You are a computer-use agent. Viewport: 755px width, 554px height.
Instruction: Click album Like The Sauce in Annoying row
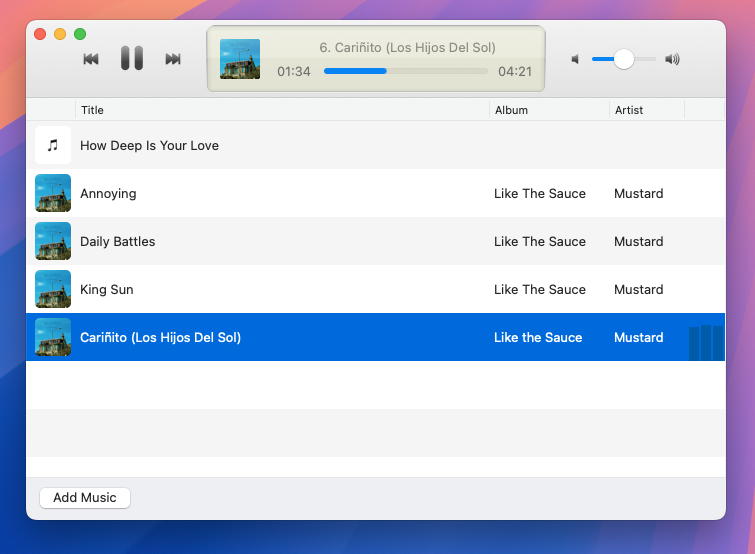[x=540, y=193]
